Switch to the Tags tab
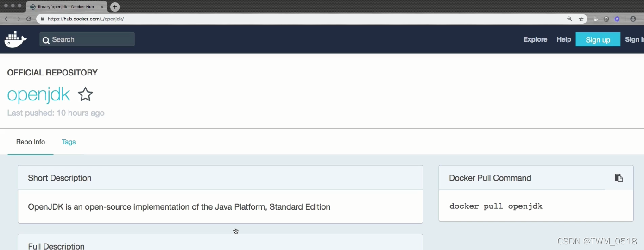This screenshot has height=250, width=644. click(69, 142)
